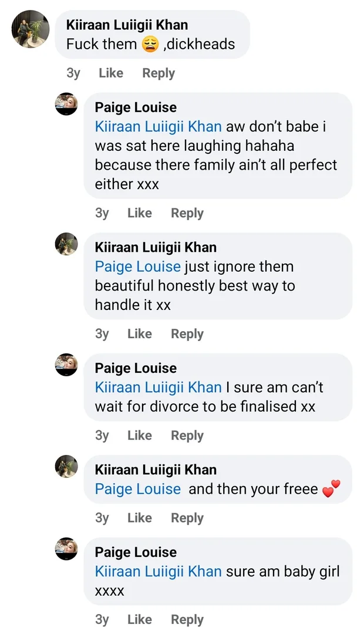
Task: Click tagged Kiiraan Luiigii Khan in divorce comment
Action: click(158, 387)
